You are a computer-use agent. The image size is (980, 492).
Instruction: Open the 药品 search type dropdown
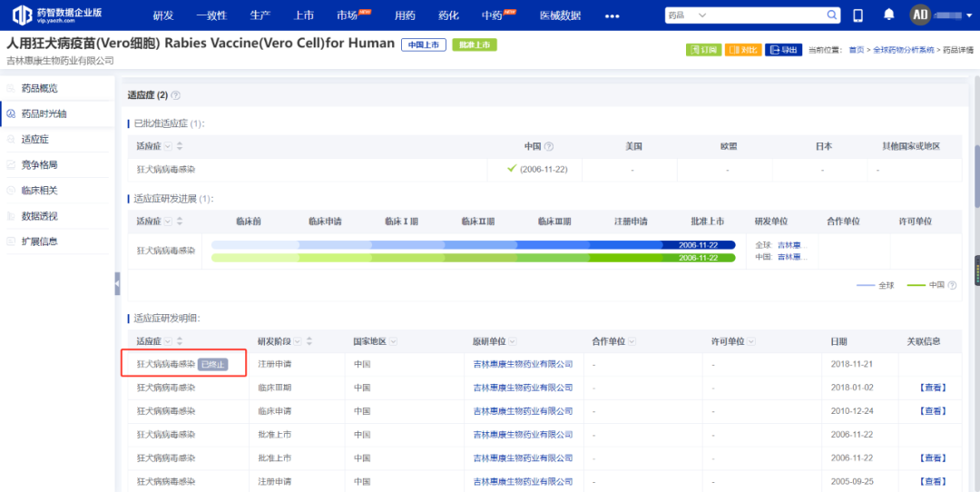pos(687,15)
